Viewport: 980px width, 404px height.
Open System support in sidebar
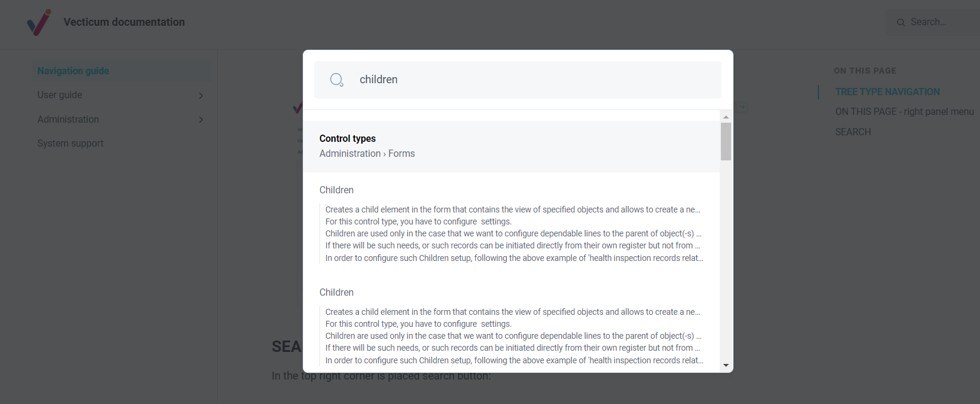coord(70,144)
